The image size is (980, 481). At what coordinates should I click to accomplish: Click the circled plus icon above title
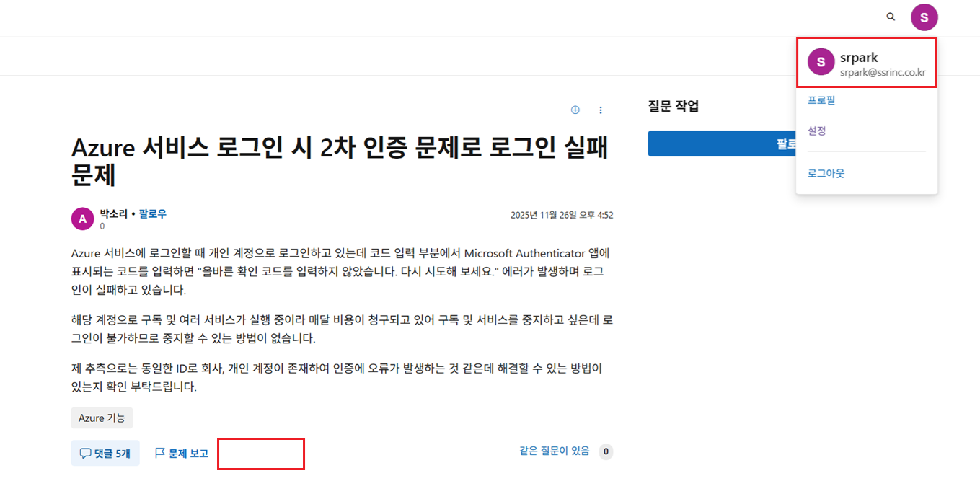[x=575, y=110]
